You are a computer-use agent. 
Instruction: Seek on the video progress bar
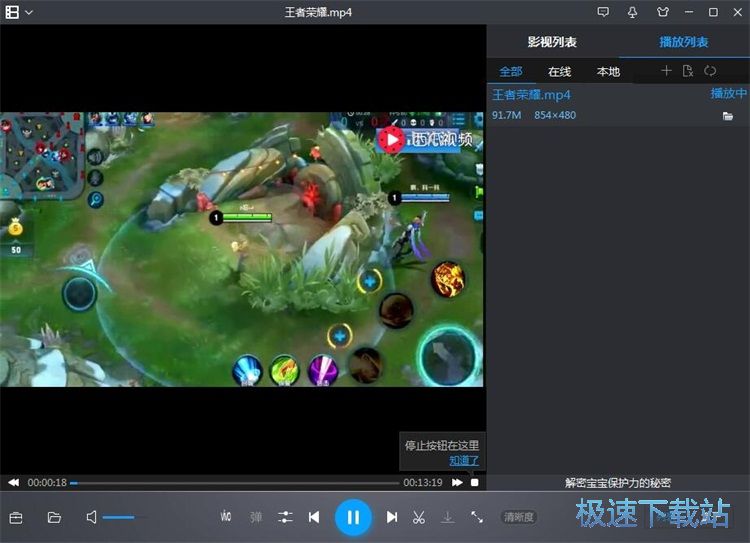(x=234, y=483)
